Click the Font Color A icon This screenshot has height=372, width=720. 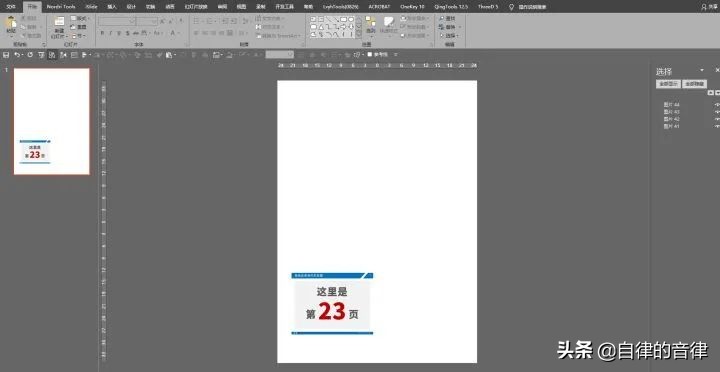pyautogui.click(x=174, y=33)
